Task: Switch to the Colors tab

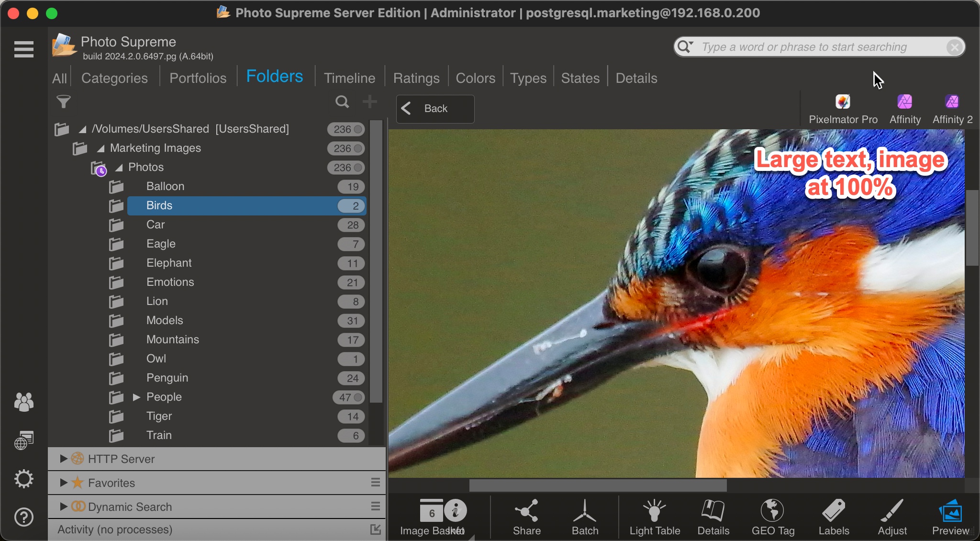Action: pos(475,78)
